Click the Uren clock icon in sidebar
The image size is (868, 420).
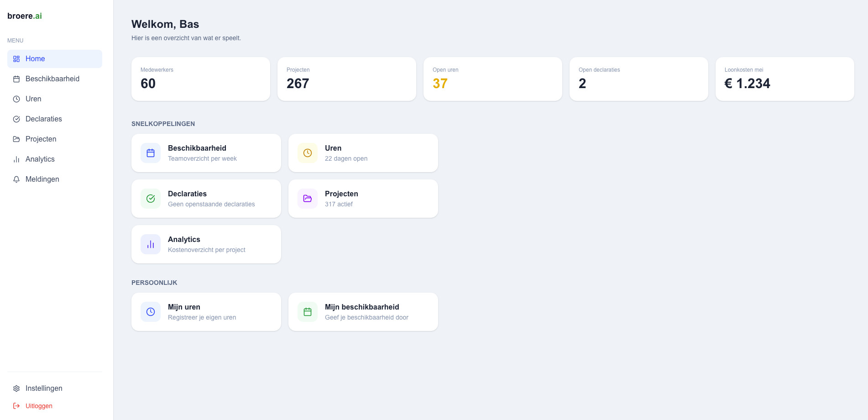(x=16, y=99)
